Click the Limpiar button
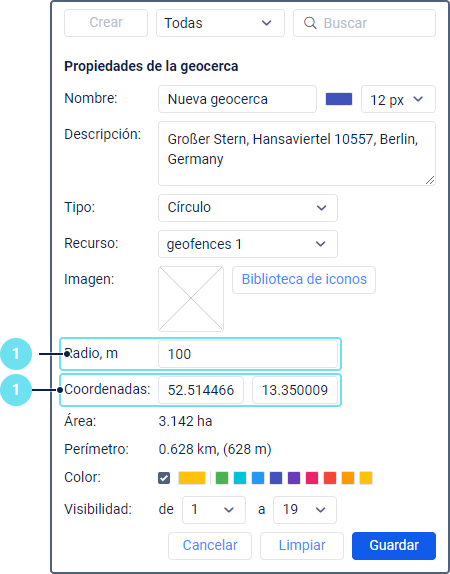 point(302,545)
